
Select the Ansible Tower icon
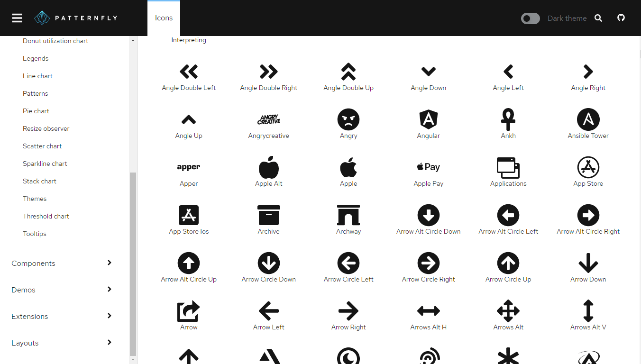tap(588, 119)
